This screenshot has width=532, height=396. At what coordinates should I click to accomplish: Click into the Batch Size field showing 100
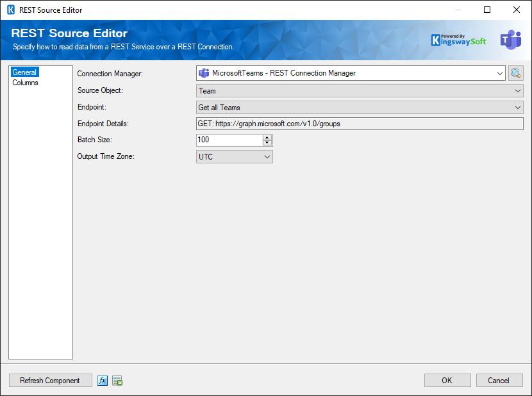(229, 140)
